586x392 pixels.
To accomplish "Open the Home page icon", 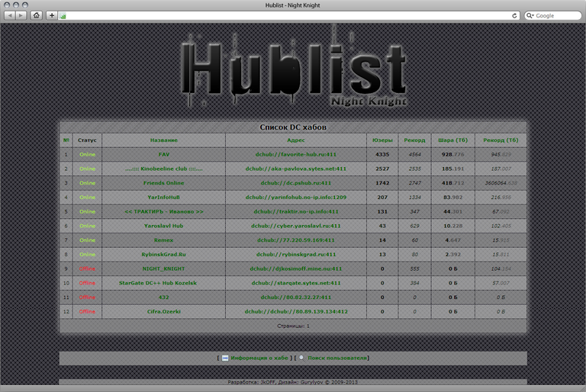I will [36, 15].
